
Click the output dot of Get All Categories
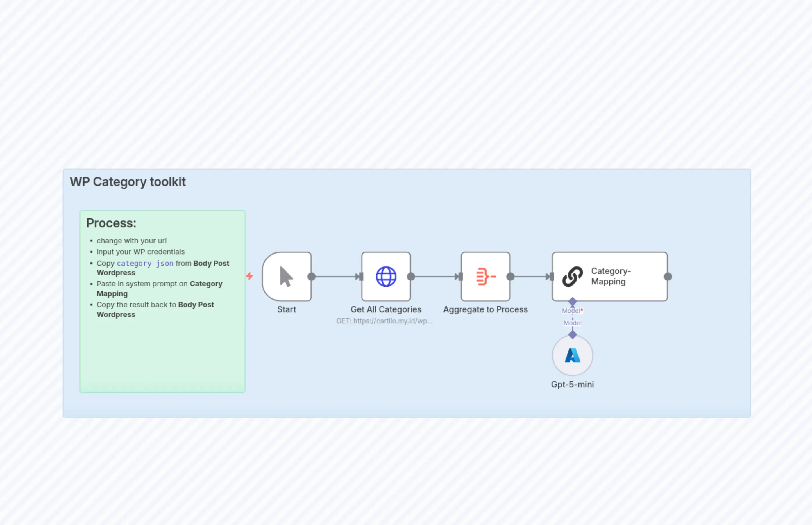point(411,277)
